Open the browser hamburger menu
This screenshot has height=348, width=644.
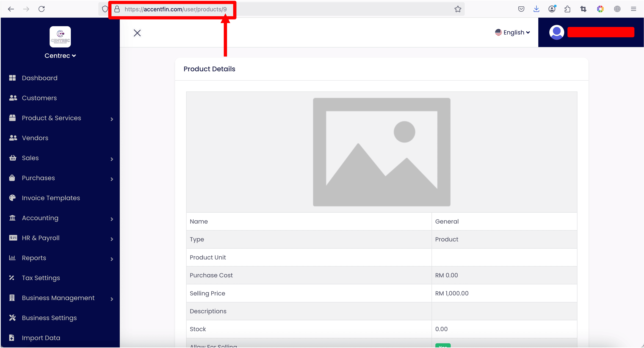coord(633,9)
